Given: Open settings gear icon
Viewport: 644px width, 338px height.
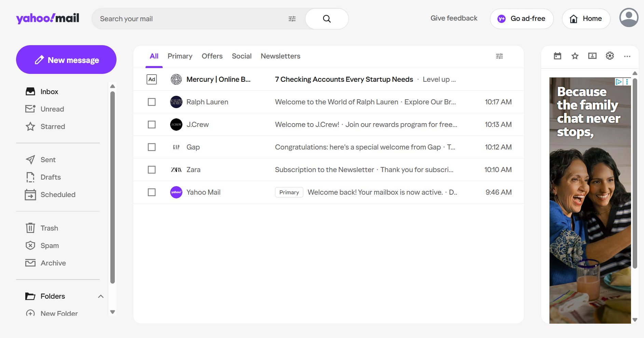Looking at the screenshot, I should [x=610, y=56].
